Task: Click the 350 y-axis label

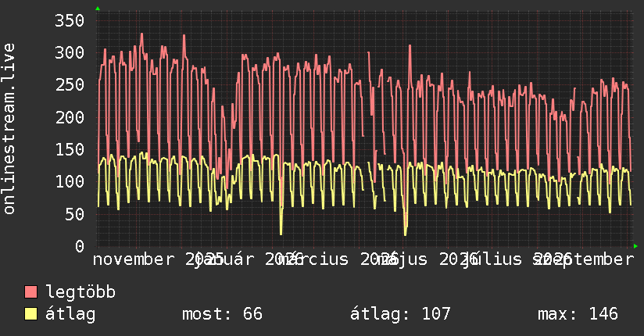Action: tap(70, 20)
